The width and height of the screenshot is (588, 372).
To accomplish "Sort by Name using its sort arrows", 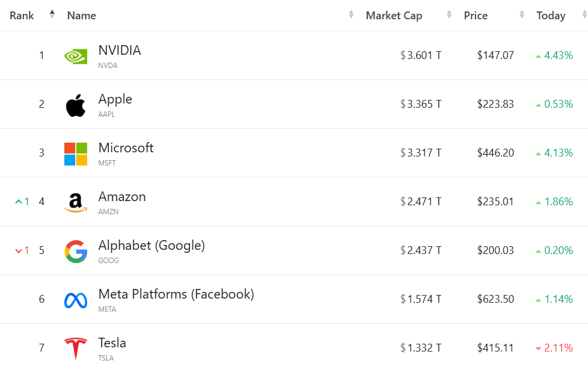I will (x=351, y=14).
